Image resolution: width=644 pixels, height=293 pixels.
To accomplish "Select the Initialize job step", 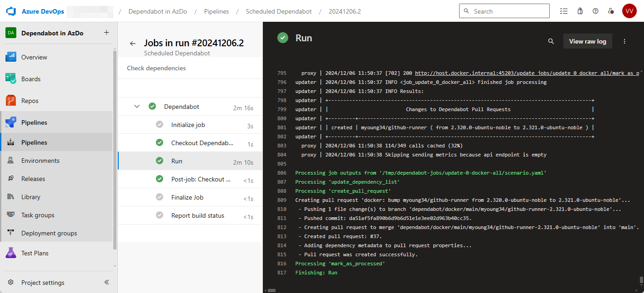I will tap(190, 125).
